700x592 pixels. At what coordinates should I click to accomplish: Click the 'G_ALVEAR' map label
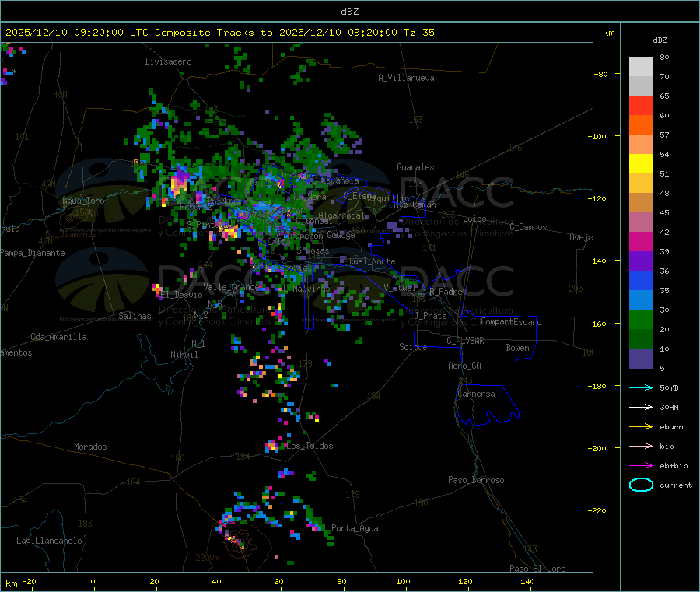[x=465, y=341]
